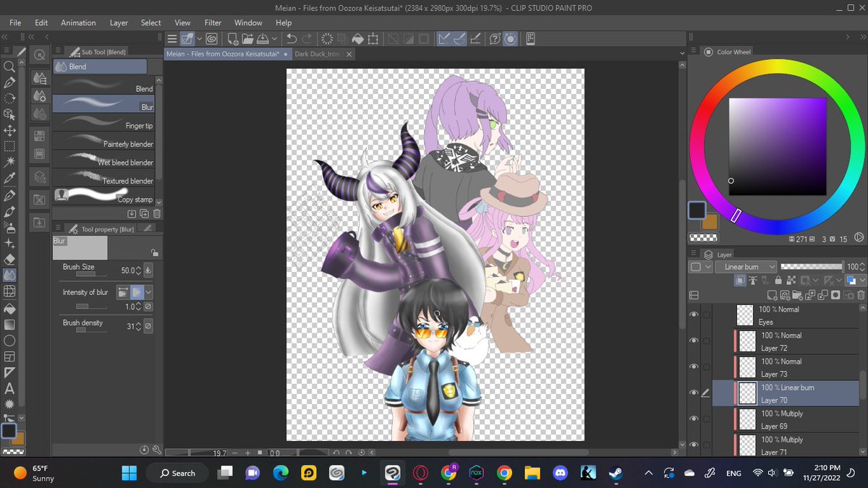868x488 pixels.
Task: Click the New document icon
Action: click(x=233, y=38)
